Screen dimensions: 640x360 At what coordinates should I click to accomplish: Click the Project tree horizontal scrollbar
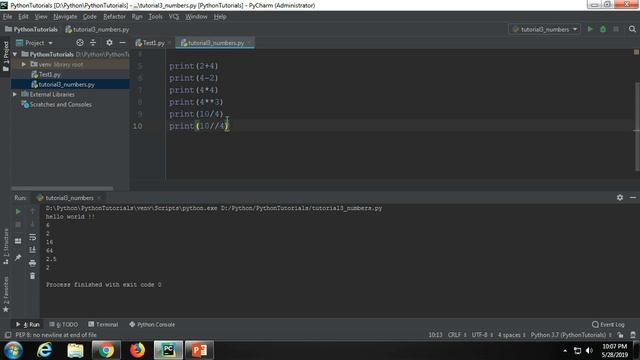(x=62, y=188)
